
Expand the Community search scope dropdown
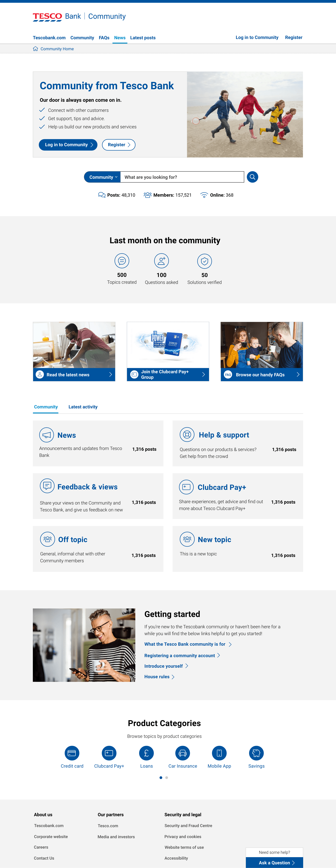tap(102, 177)
